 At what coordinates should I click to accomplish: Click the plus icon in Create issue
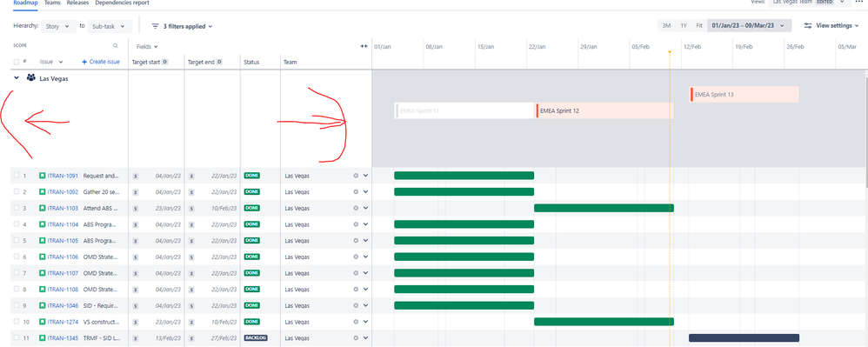pyautogui.click(x=84, y=62)
